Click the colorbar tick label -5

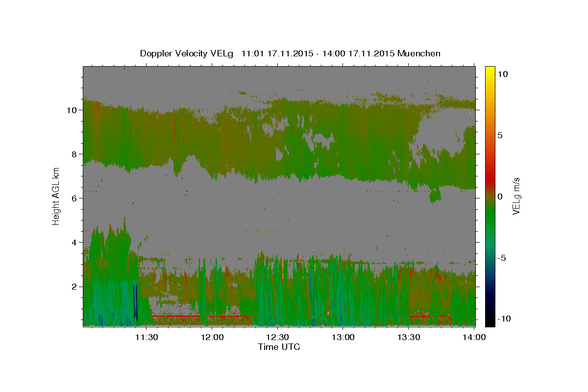click(x=502, y=258)
